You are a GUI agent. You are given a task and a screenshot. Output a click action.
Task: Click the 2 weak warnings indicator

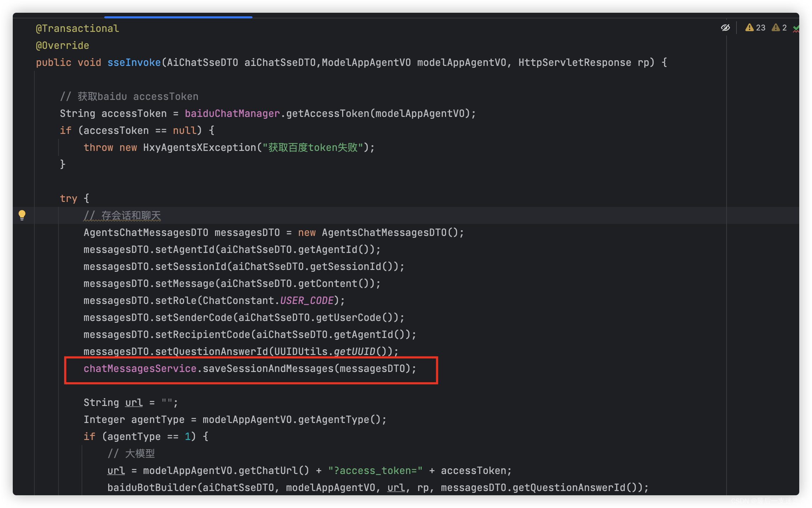tap(779, 28)
